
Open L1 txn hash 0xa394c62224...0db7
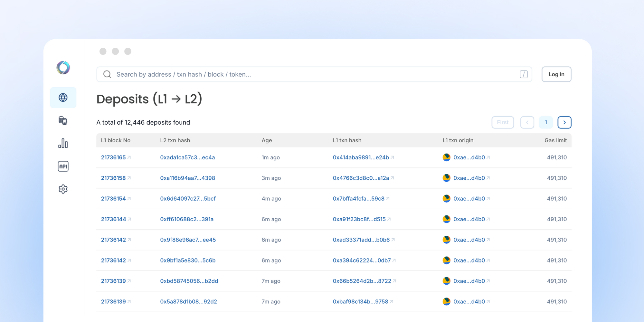(x=362, y=260)
